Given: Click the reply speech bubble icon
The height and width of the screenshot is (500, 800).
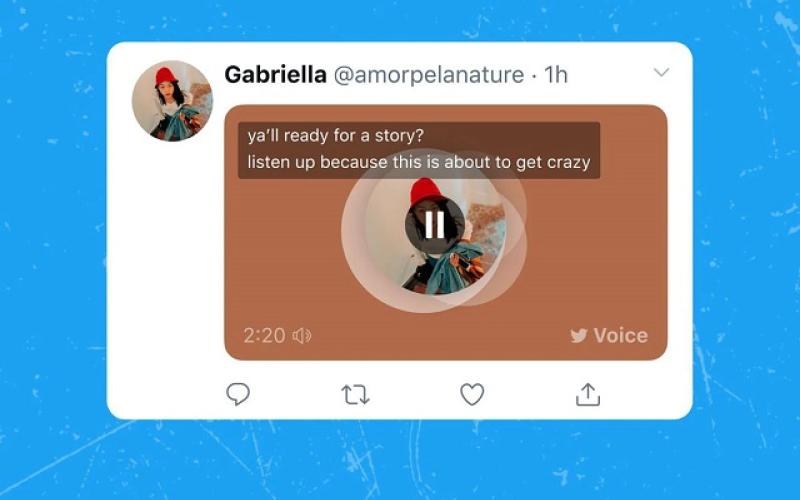Looking at the screenshot, I should pyautogui.click(x=238, y=394).
